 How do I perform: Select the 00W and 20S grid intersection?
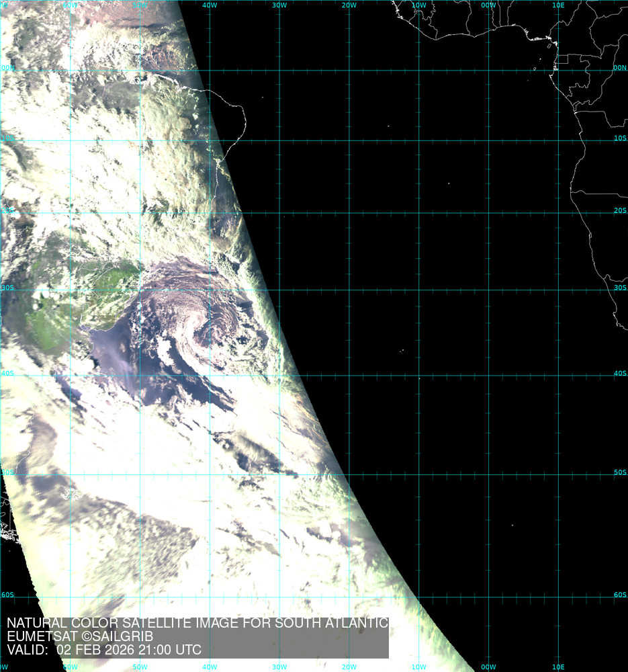pyautogui.click(x=489, y=214)
